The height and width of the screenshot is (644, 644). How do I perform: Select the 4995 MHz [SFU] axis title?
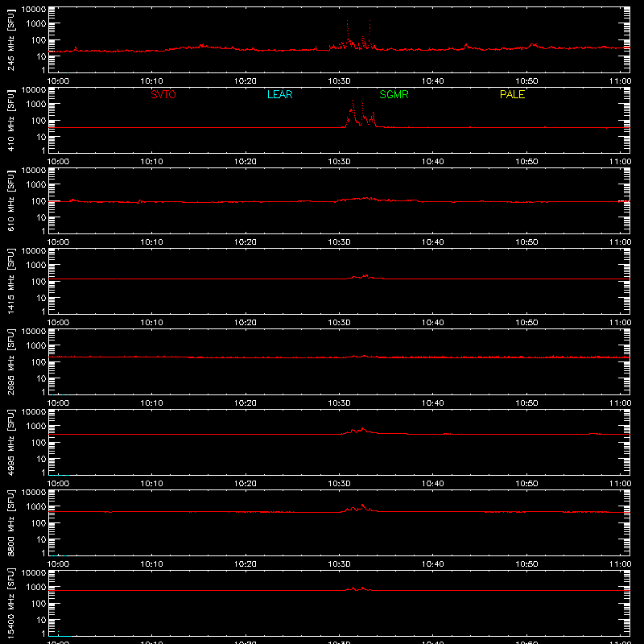click(11, 442)
